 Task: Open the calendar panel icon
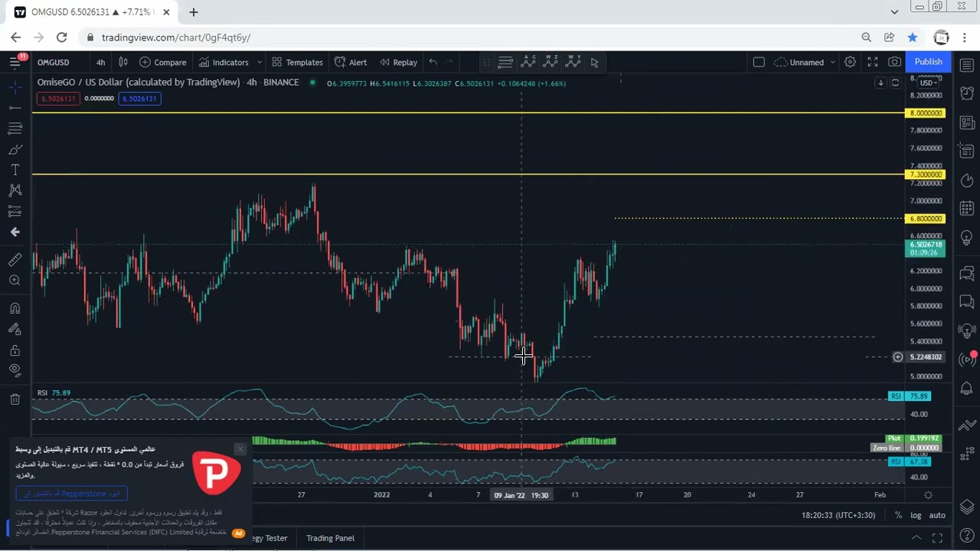[967, 209]
